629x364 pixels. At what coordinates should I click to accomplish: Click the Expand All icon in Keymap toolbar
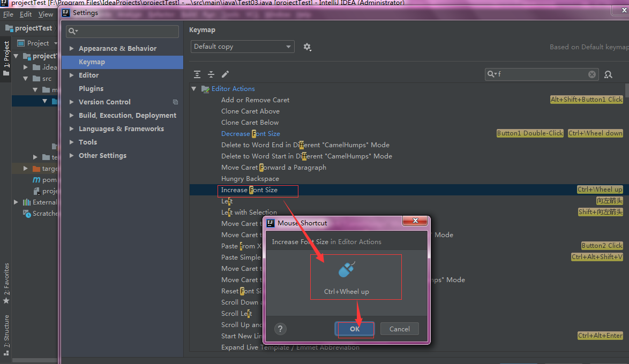tap(197, 74)
